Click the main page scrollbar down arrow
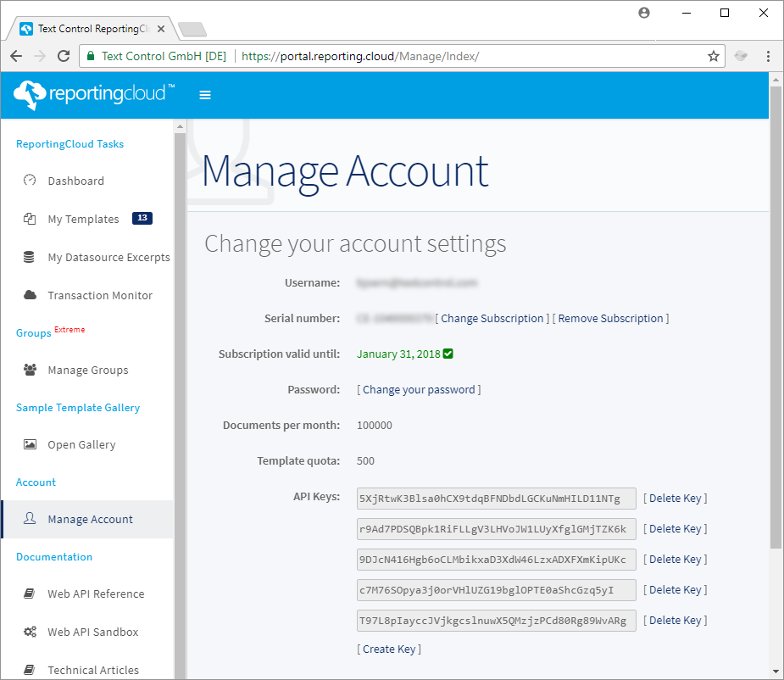Screen dimensions: 784x680 tap(776, 672)
